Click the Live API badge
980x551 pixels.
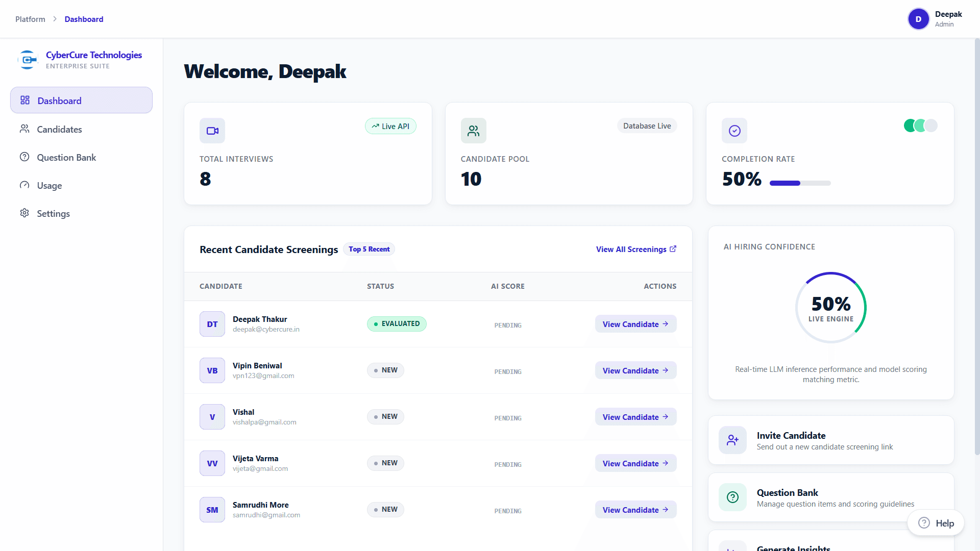[390, 126]
